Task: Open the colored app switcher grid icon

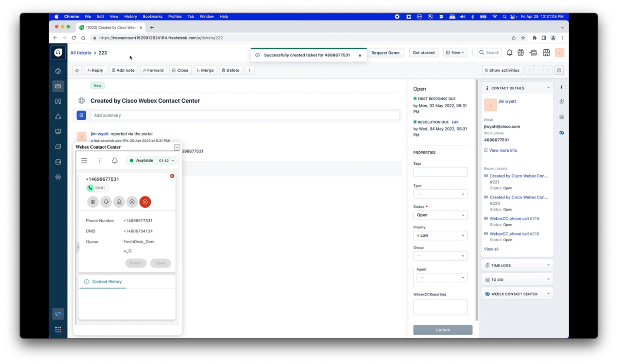Action: point(58,330)
